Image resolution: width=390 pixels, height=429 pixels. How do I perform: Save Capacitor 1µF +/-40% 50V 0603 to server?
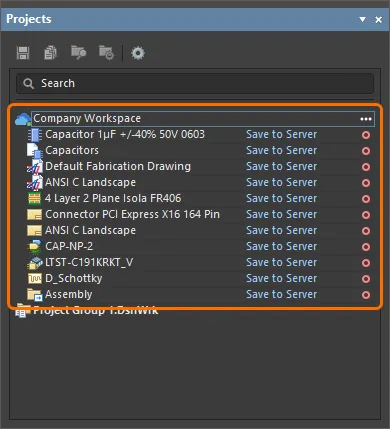click(281, 134)
